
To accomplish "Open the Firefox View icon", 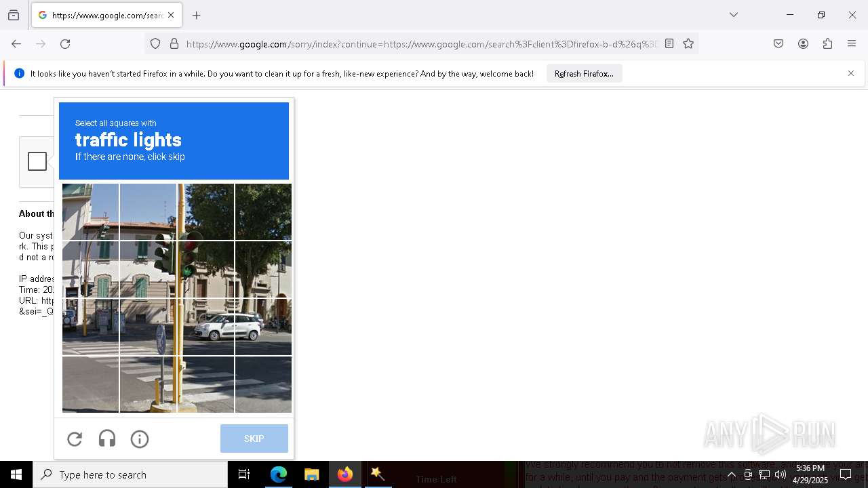I will tap(14, 15).
